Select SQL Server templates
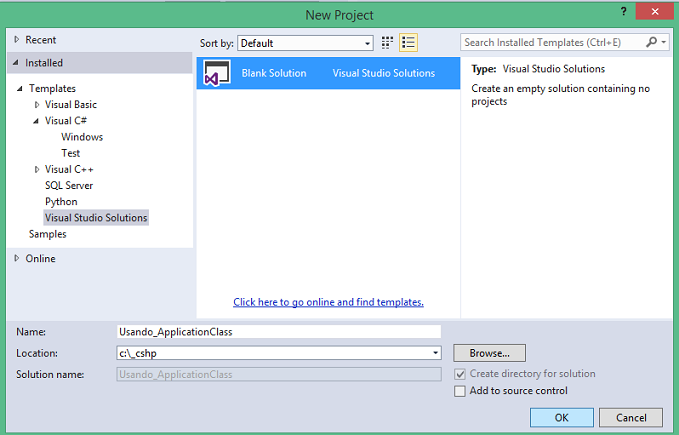Image resolution: width=679 pixels, height=435 pixels. pyautogui.click(x=69, y=186)
